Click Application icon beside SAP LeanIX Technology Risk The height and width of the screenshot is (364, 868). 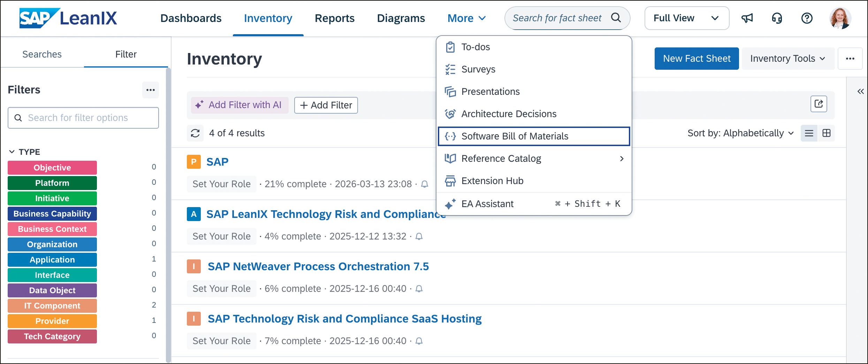tap(194, 214)
